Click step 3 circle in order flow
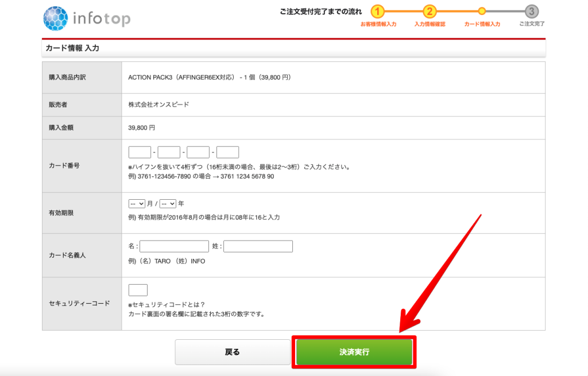This screenshot has width=588, height=376. [x=532, y=11]
